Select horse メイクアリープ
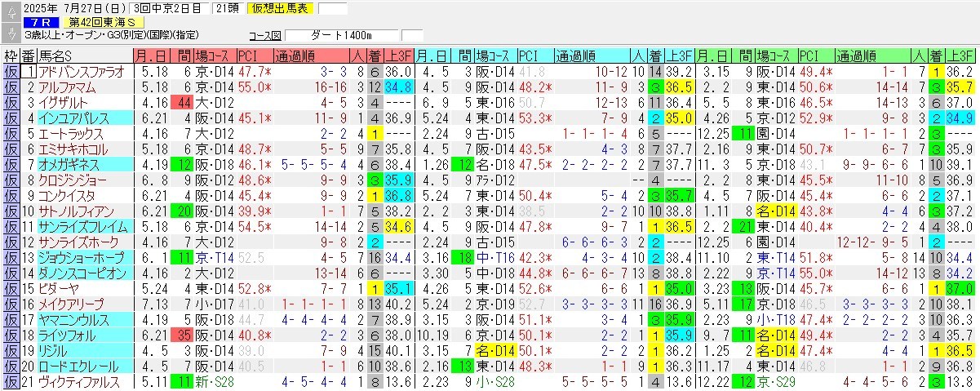This screenshot has width=980, height=391. tap(84, 304)
